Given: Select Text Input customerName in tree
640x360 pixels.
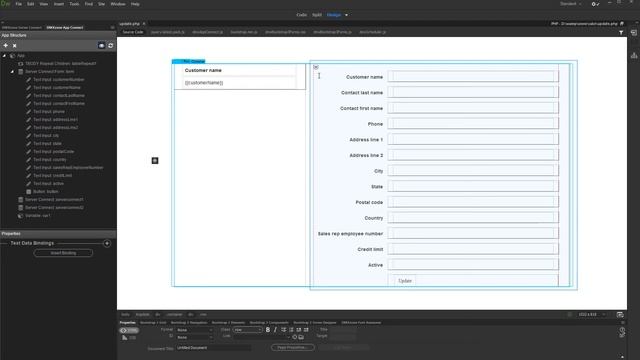Looking at the screenshot, I should click(x=57, y=87).
